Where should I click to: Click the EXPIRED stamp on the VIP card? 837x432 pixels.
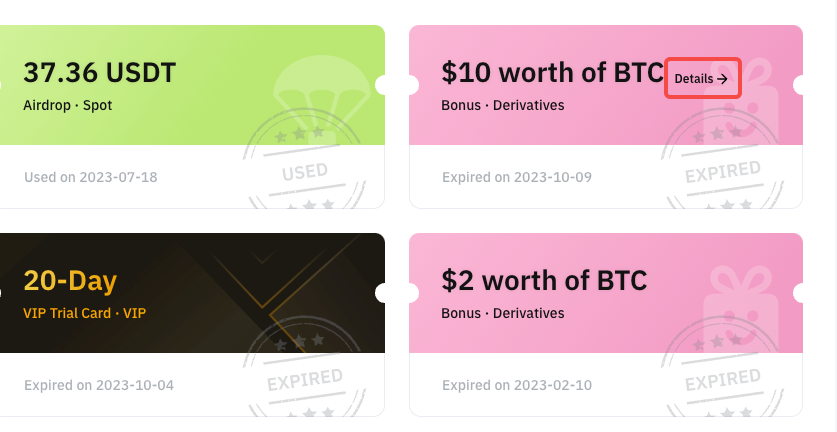(x=304, y=382)
